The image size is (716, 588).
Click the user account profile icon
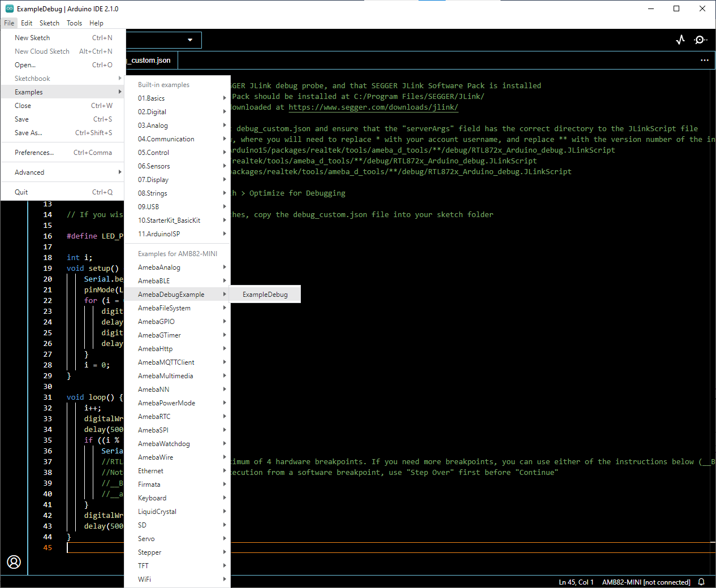14,561
